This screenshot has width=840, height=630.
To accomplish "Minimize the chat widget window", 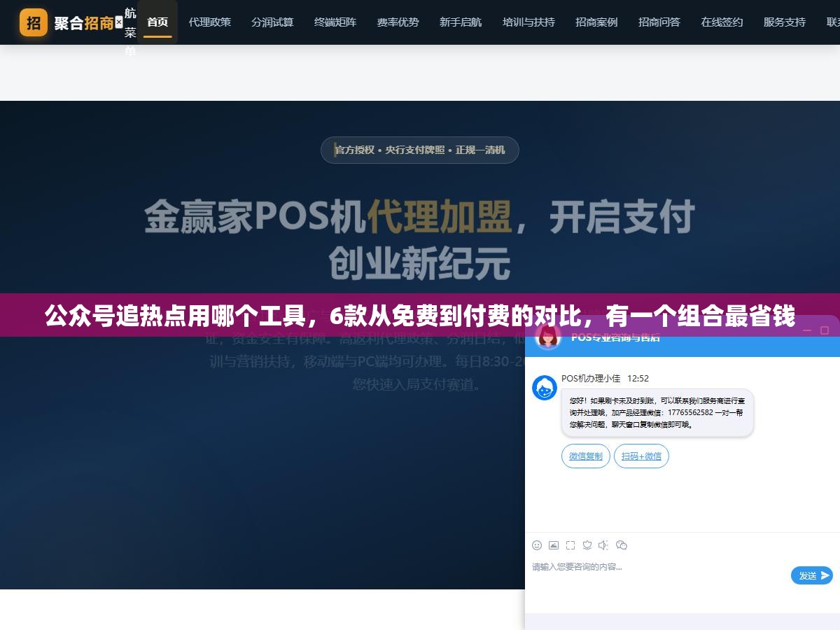I will pos(807,330).
